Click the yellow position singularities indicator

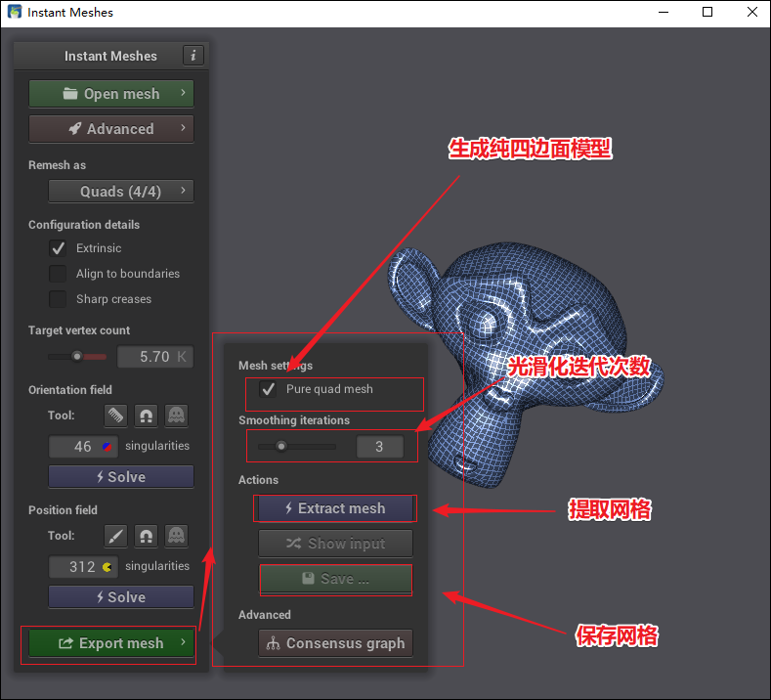pyautogui.click(x=107, y=567)
